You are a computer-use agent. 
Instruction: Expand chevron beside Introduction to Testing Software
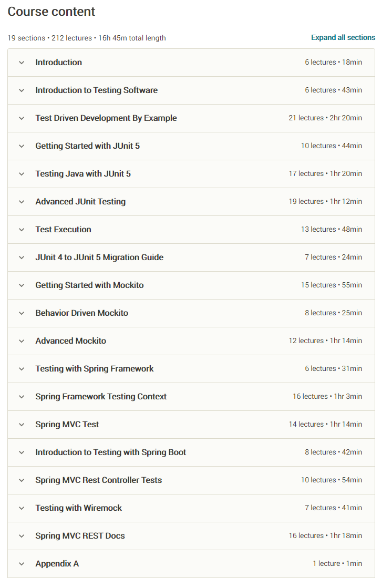pos(22,90)
